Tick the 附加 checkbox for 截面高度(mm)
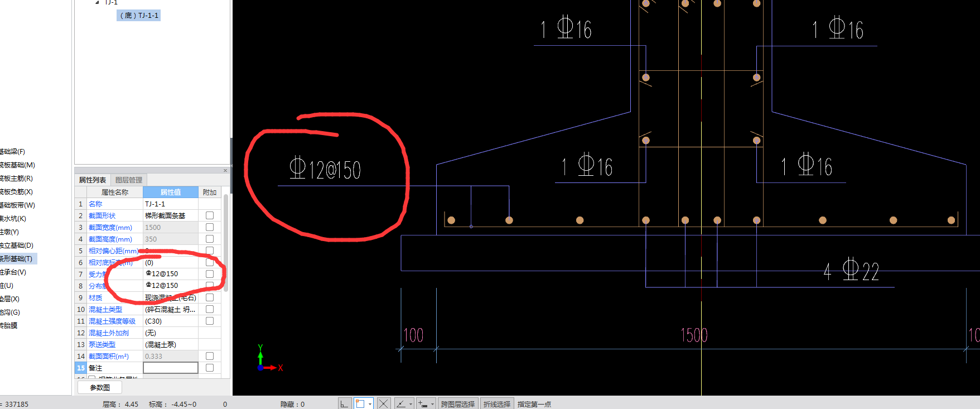This screenshot has height=409, width=980. click(210, 239)
